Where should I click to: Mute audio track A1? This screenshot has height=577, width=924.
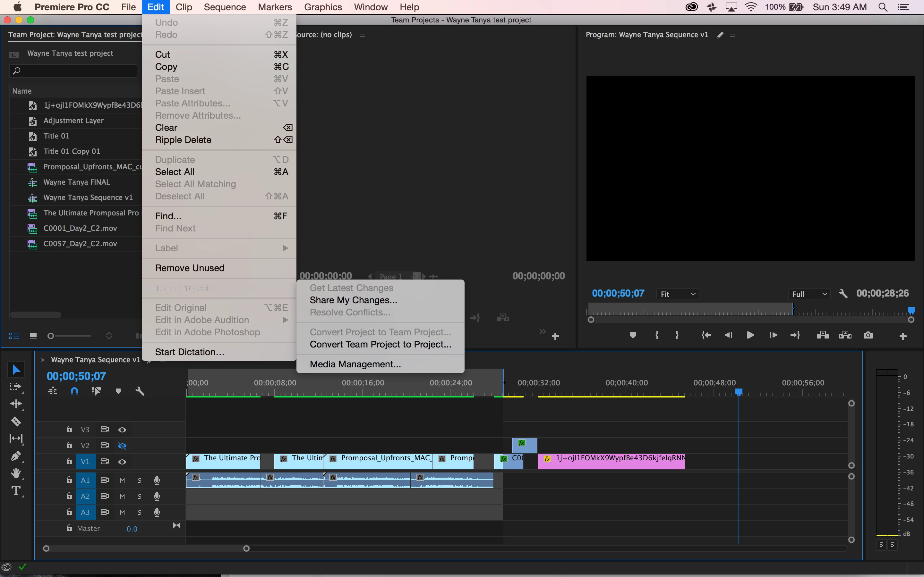point(122,481)
